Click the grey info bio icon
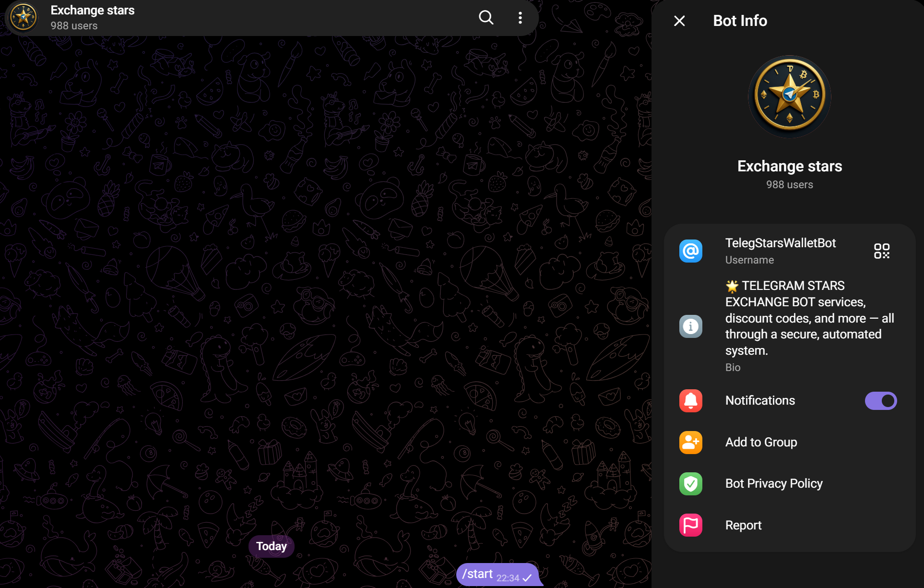The width and height of the screenshot is (924, 588). click(691, 326)
